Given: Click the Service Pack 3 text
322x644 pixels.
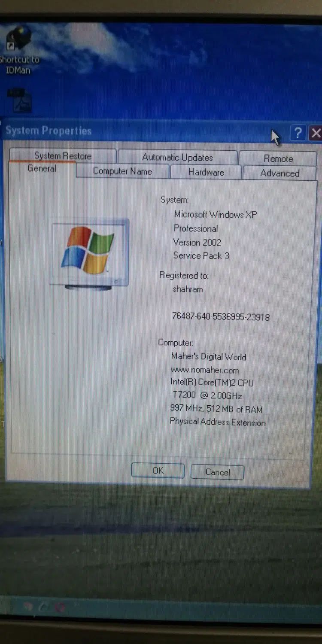Looking at the screenshot, I should (201, 255).
